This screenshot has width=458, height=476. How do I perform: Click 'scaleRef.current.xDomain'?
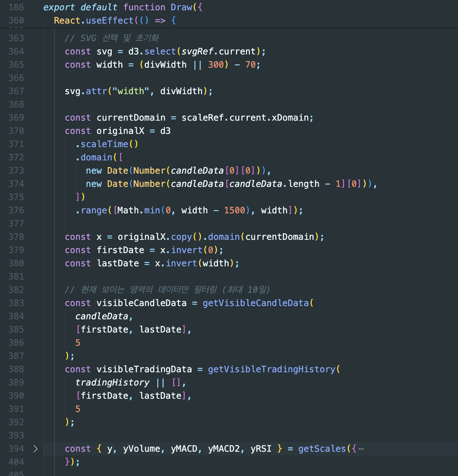coord(245,117)
